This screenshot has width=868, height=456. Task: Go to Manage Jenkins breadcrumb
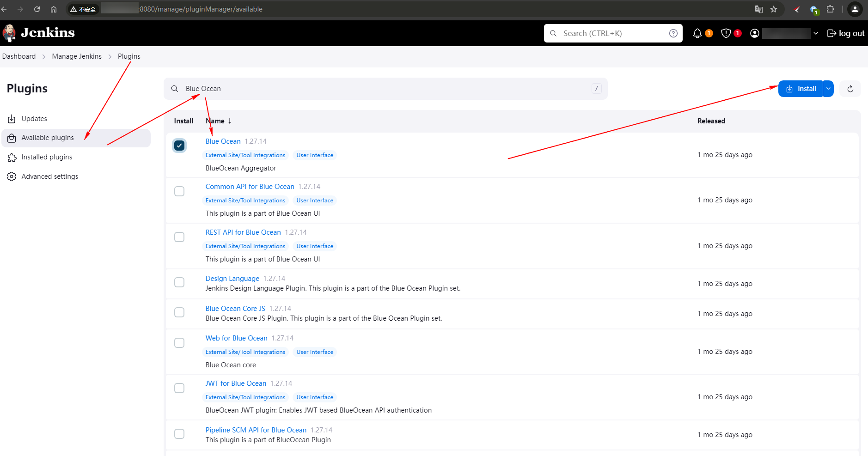pyautogui.click(x=77, y=56)
